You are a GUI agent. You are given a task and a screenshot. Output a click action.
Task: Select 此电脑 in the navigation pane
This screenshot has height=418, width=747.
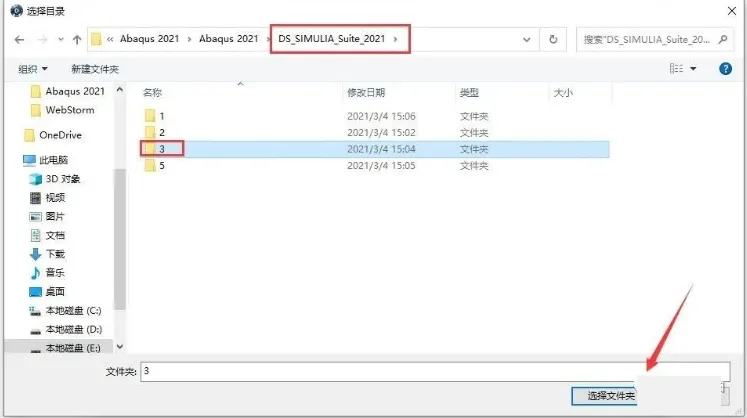pyautogui.click(x=46, y=160)
